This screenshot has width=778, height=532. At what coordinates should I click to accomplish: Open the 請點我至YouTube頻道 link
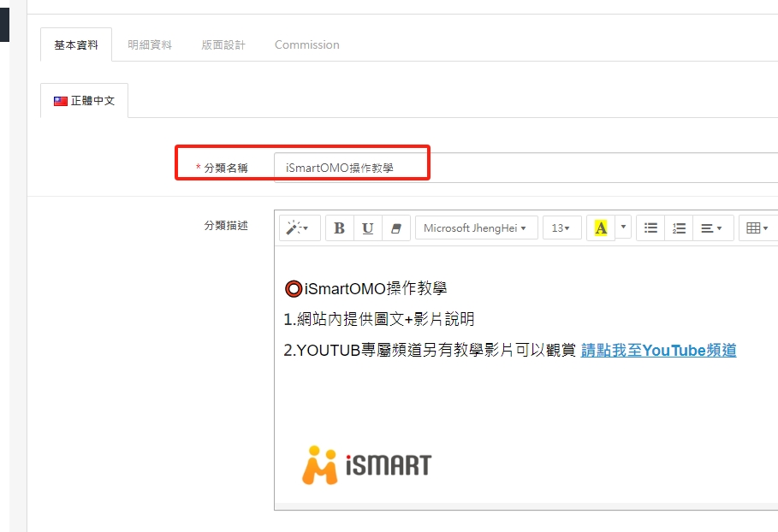click(x=658, y=351)
